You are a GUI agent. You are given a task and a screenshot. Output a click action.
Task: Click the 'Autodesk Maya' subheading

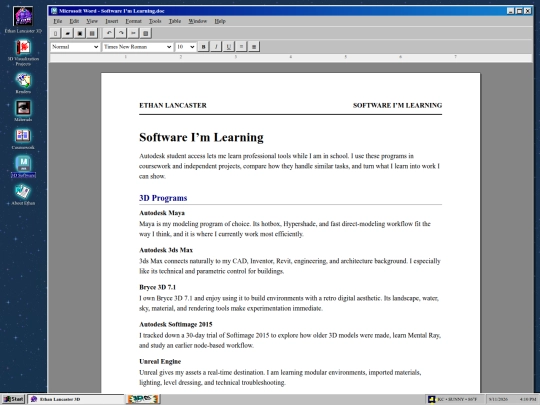(162, 213)
